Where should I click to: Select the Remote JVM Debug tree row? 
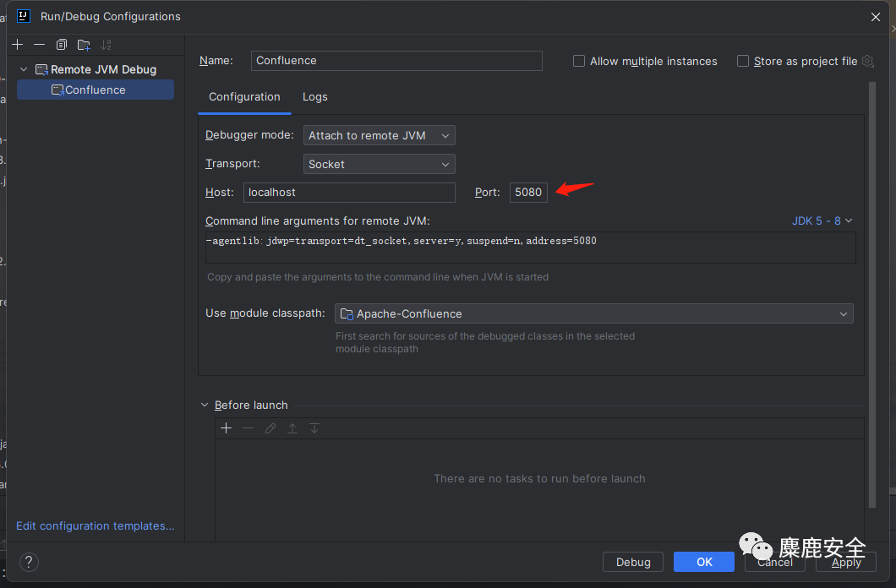tap(96, 69)
